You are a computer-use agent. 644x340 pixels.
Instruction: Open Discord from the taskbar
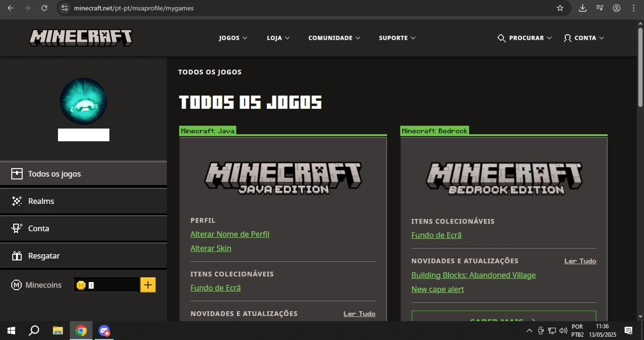pos(104,331)
